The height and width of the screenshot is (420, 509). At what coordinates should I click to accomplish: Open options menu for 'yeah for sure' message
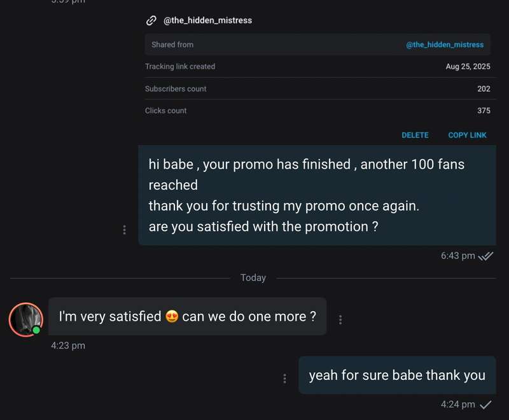point(284,379)
